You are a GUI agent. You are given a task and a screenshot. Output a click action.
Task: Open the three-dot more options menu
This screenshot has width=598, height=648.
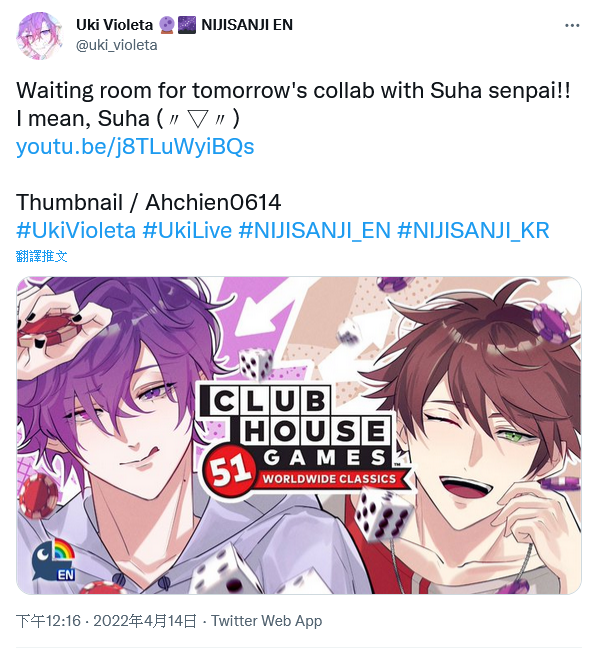[572, 26]
